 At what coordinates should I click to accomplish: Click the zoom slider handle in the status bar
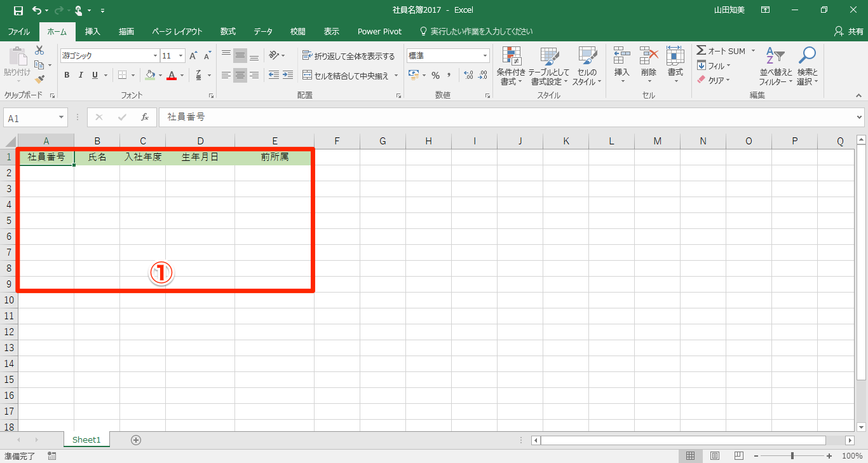tap(792, 456)
